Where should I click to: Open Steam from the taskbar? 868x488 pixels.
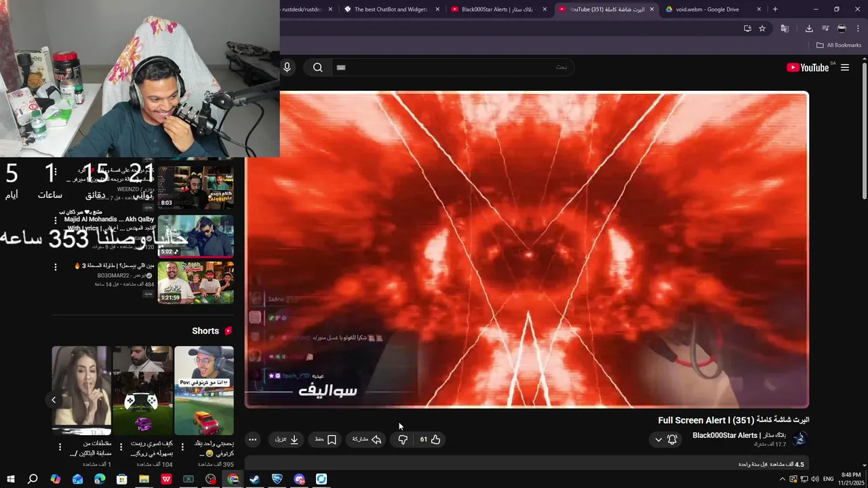(x=254, y=479)
